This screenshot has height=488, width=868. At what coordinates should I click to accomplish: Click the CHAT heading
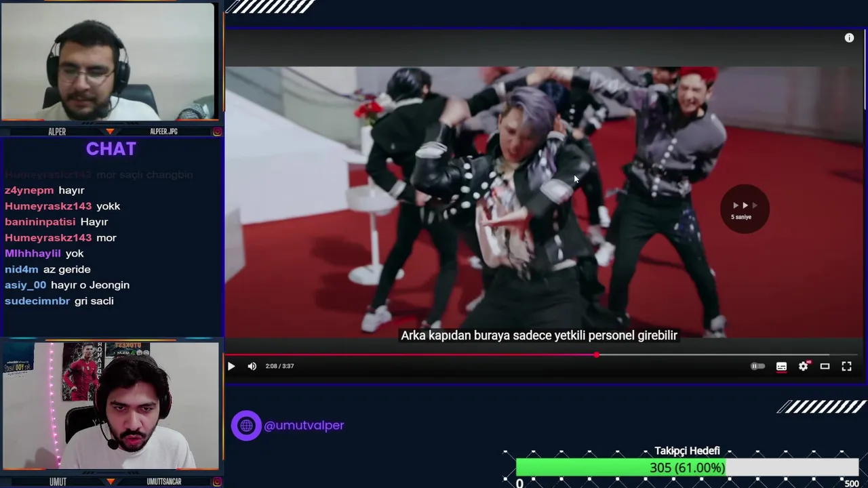[x=111, y=149]
